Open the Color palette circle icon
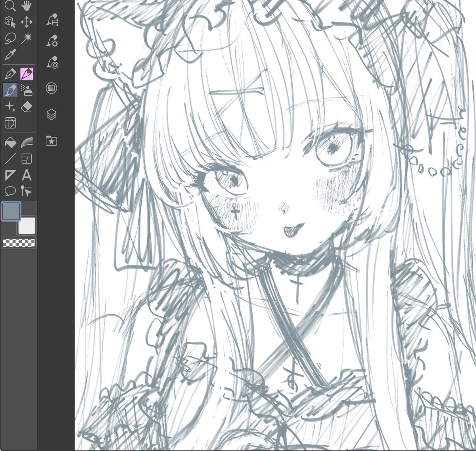 pos(52,88)
